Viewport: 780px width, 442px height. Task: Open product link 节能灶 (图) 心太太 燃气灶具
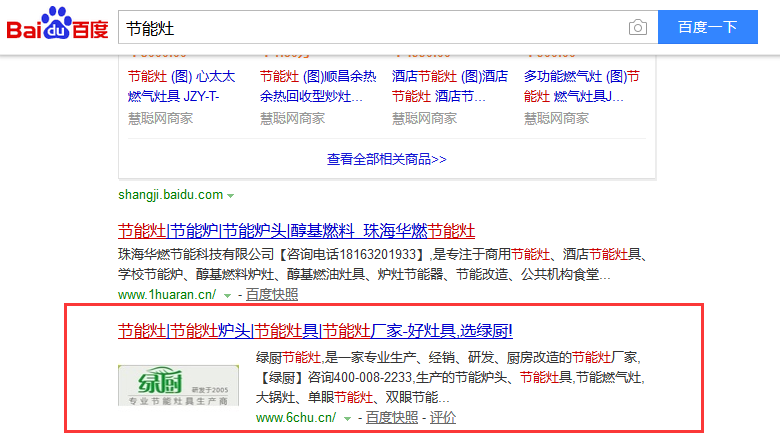pos(182,86)
